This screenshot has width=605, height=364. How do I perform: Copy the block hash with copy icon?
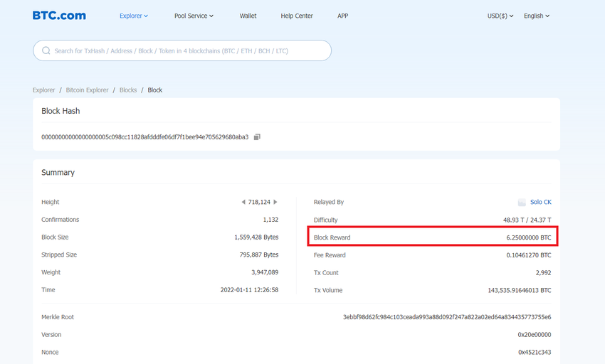click(257, 137)
